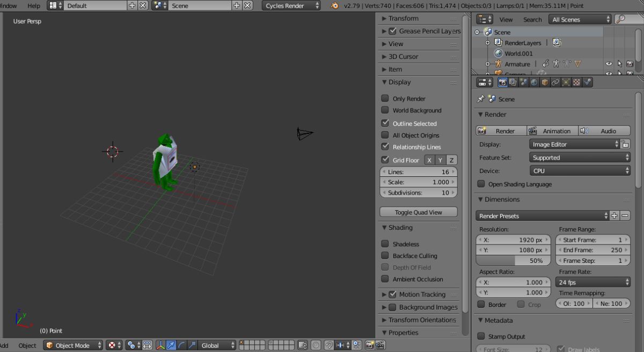Click the proportional editing icon
644x352 pixels.
point(316,345)
